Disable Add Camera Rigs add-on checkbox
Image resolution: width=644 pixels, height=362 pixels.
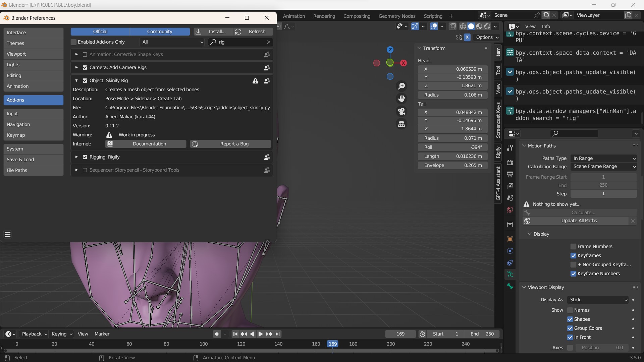85,68
